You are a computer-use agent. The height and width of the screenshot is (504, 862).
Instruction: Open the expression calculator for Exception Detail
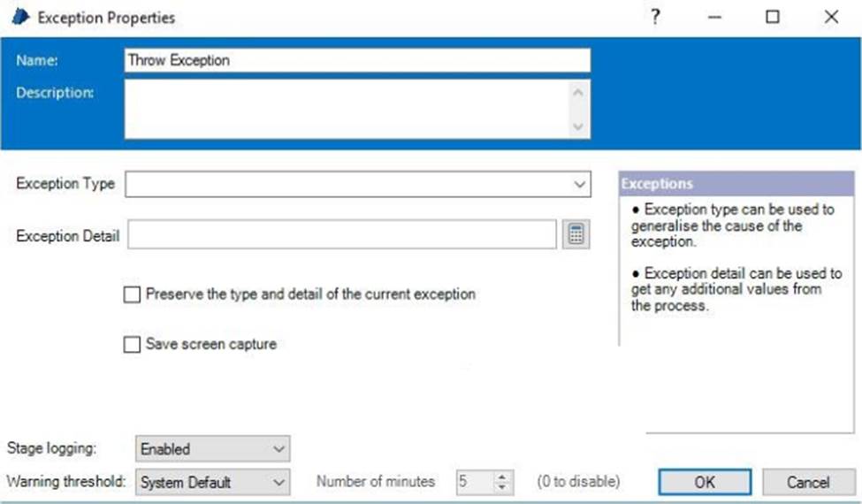pyautogui.click(x=575, y=235)
